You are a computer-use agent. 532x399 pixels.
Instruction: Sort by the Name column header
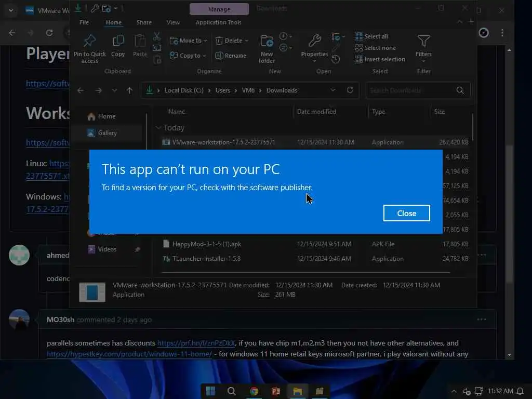point(177,112)
